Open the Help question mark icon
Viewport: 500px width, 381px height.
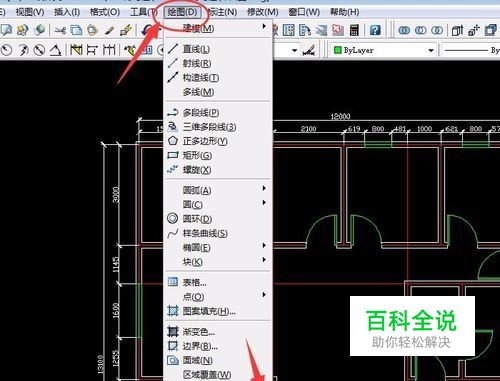pyautogui.click(x=375, y=30)
